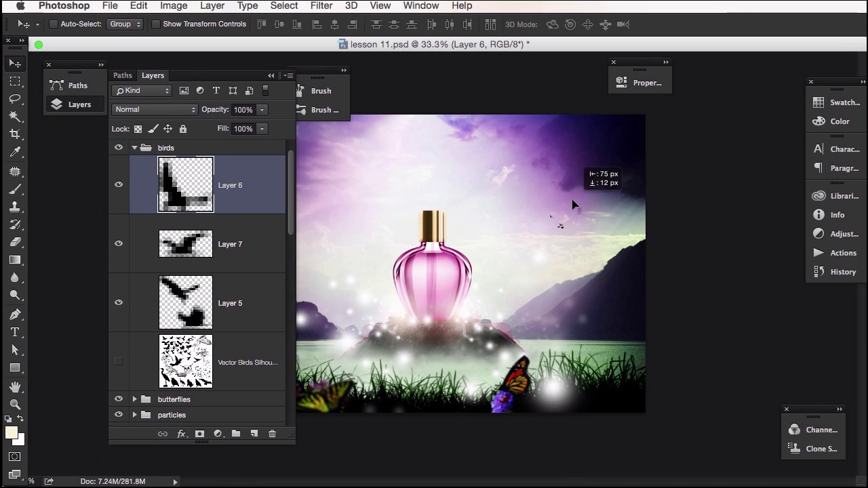Hide Layer 7 using its eye icon
This screenshot has height=488, width=868.
point(119,244)
